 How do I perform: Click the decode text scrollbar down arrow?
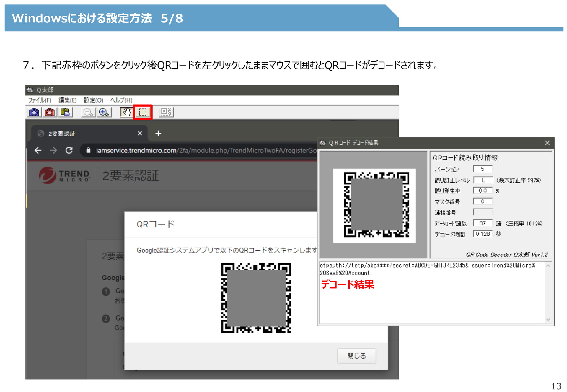coord(548,320)
